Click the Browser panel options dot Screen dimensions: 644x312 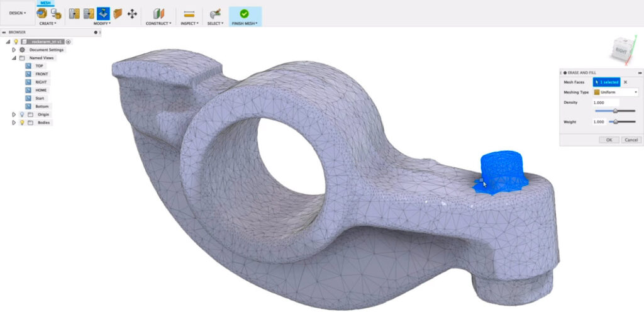click(x=96, y=32)
